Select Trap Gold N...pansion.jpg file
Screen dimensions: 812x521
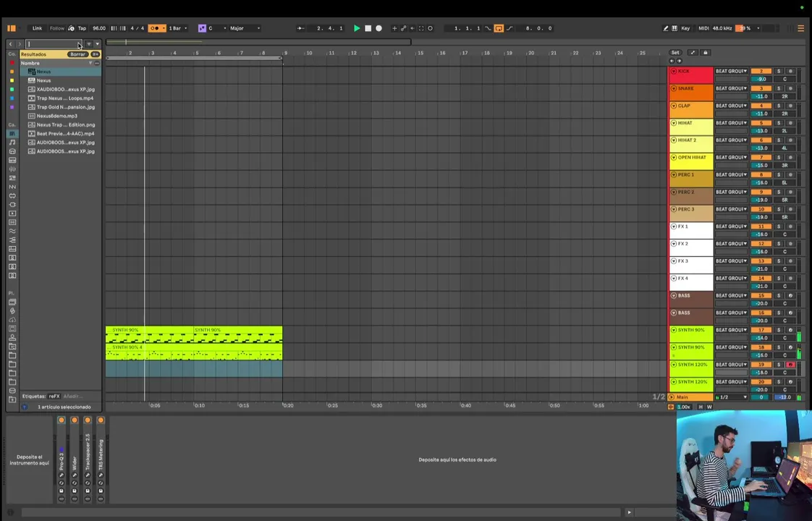pos(65,107)
